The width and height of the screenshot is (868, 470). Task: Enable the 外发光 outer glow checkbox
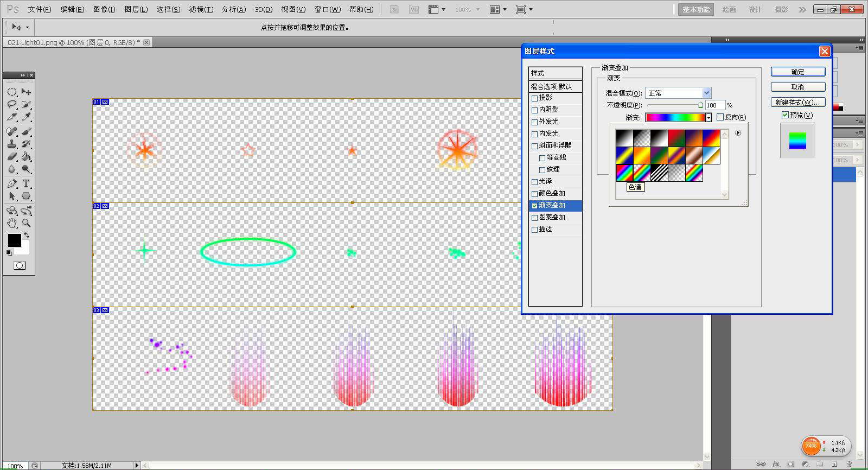535,122
